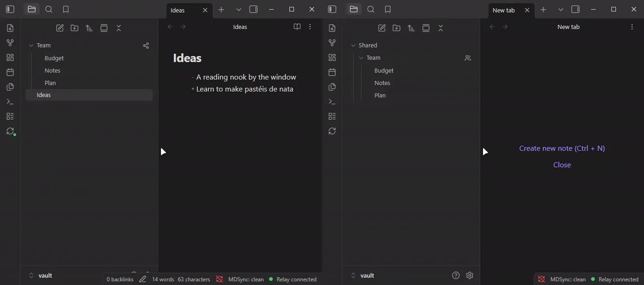
Task: Click share icon beside Team folder
Action: point(146,45)
